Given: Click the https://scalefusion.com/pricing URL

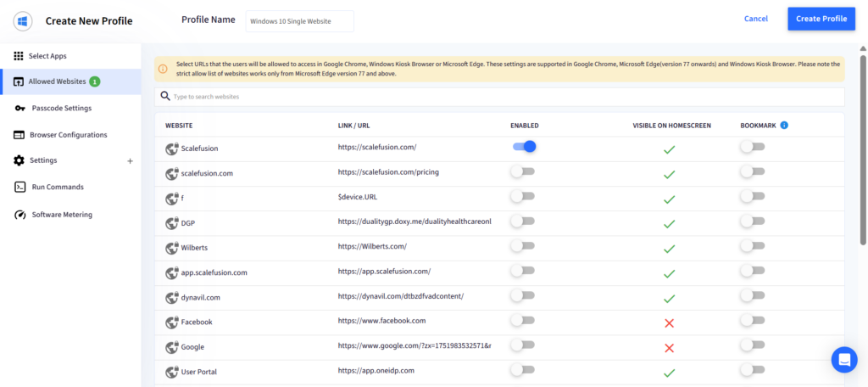Looking at the screenshot, I should pos(388,172).
